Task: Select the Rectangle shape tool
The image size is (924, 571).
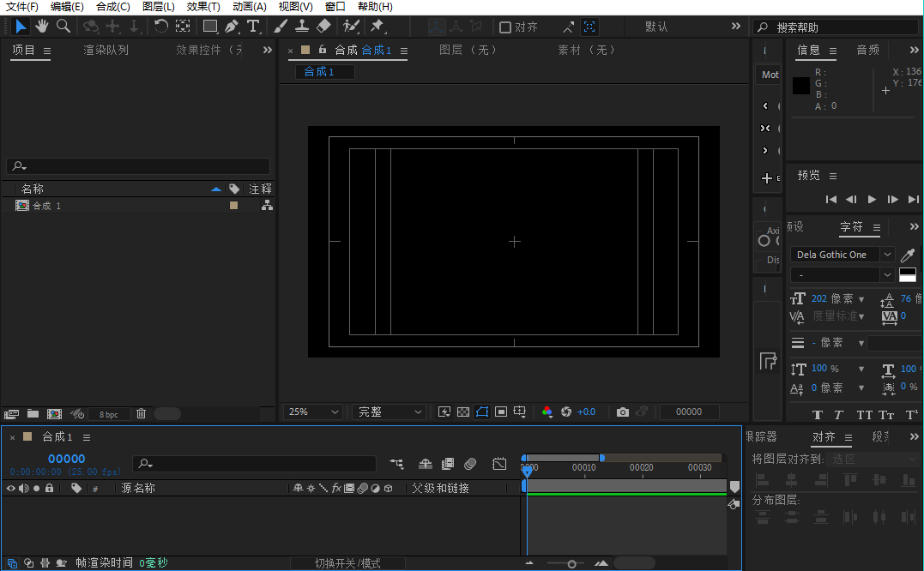Action: click(x=210, y=27)
